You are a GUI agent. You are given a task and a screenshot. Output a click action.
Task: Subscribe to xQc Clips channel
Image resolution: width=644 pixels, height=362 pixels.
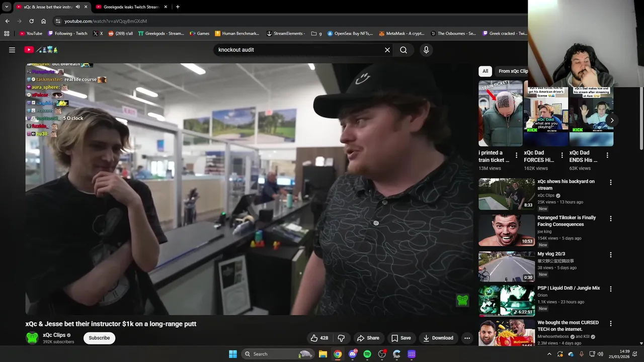click(99, 338)
